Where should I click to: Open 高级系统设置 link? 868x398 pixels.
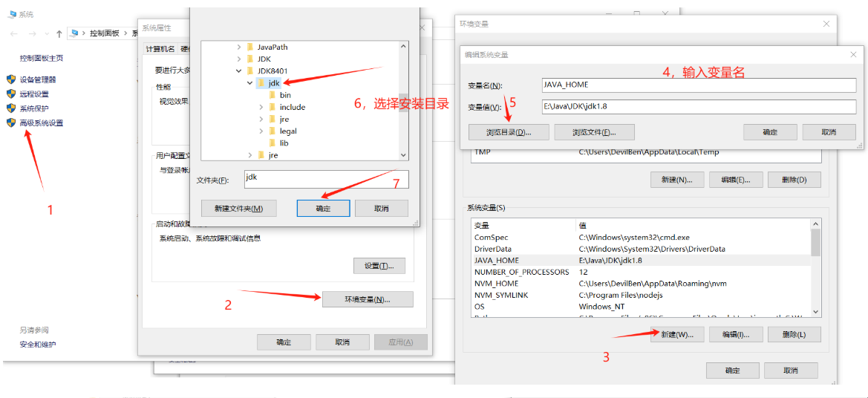tap(42, 123)
